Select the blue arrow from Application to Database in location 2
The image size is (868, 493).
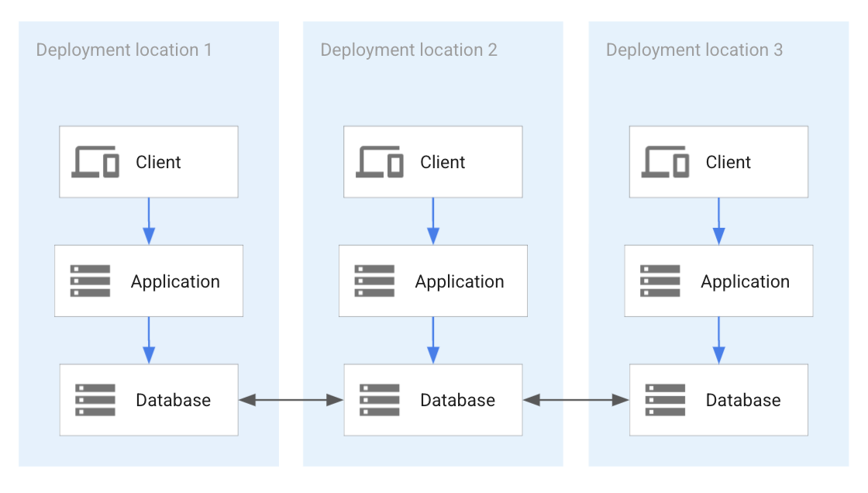pyautogui.click(x=433, y=339)
